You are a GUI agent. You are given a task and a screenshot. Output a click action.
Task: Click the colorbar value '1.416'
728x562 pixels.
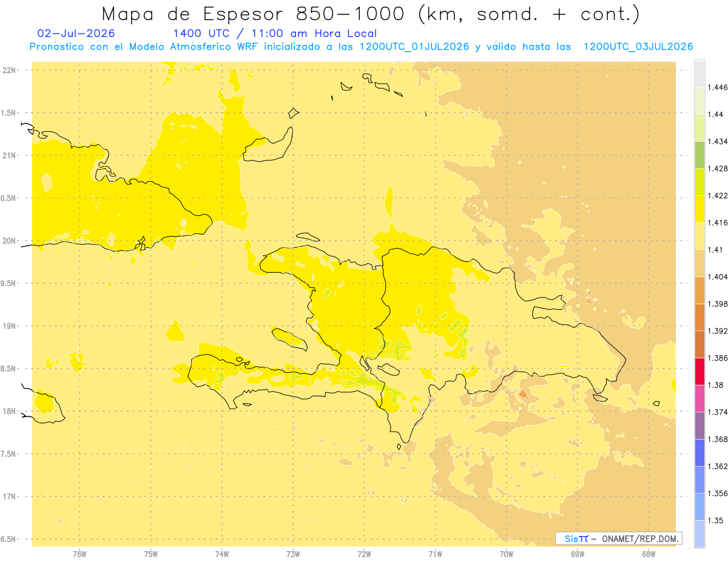tap(717, 222)
